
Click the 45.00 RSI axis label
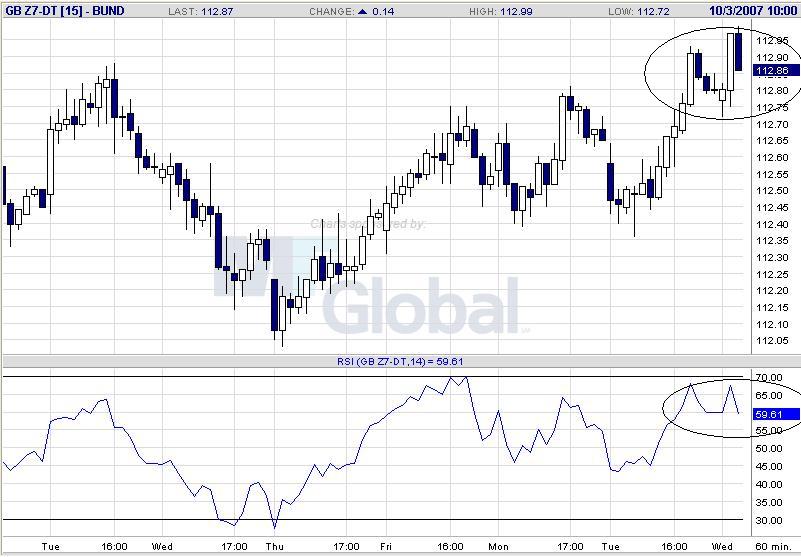769,467
